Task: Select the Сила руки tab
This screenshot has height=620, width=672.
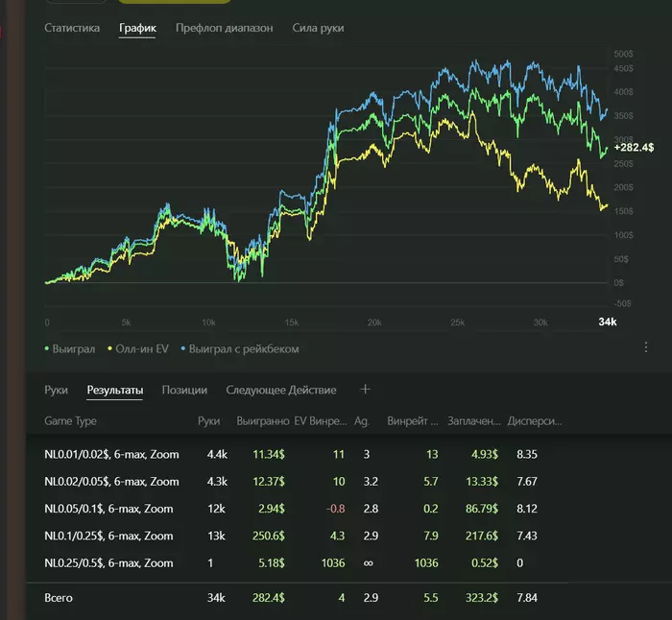Action: pyautogui.click(x=318, y=28)
